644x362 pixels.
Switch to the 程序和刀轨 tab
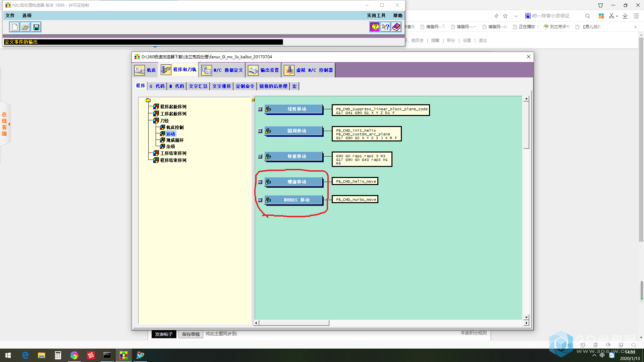pos(178,70)
